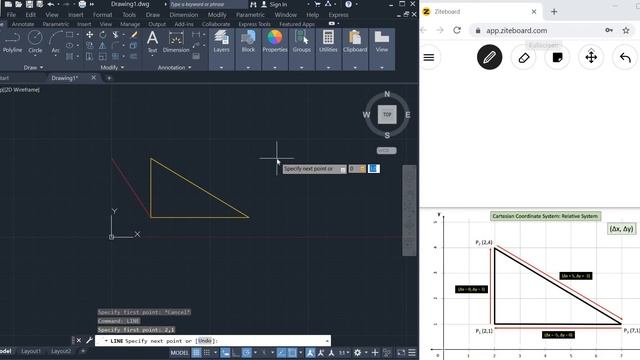This screenshot has width=640, height=360.
Task: Toggle ortho mode in status bar
Action: (x=236, y=353)
